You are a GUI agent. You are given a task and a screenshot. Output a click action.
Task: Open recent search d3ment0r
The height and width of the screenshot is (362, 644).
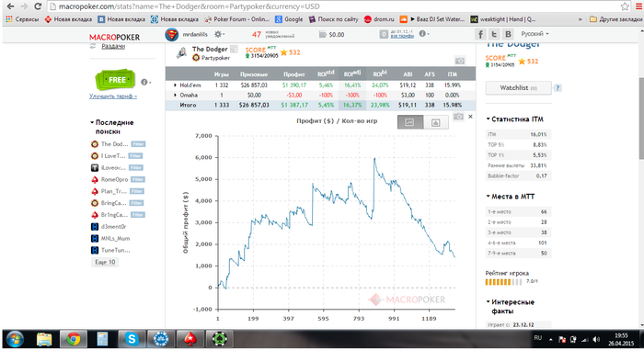coord(113,226)
